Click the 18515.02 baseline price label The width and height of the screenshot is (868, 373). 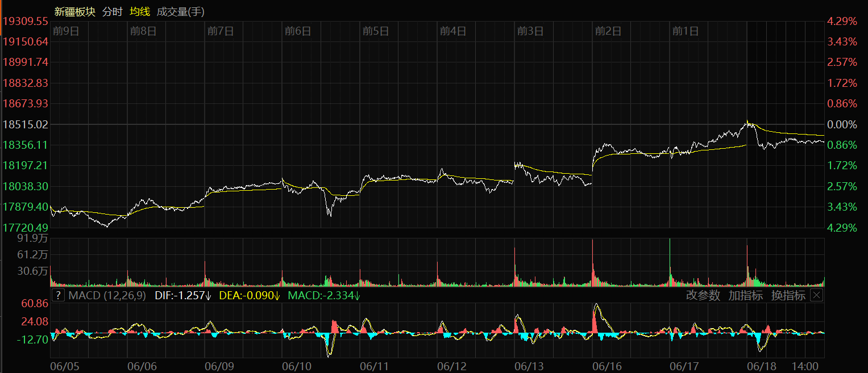point(26,124)
